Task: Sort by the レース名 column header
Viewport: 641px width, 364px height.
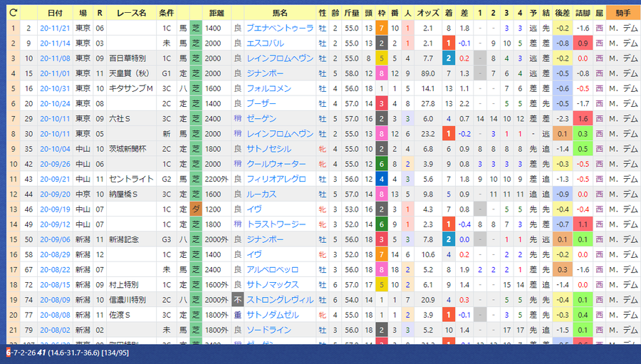Action: point(131,13)
